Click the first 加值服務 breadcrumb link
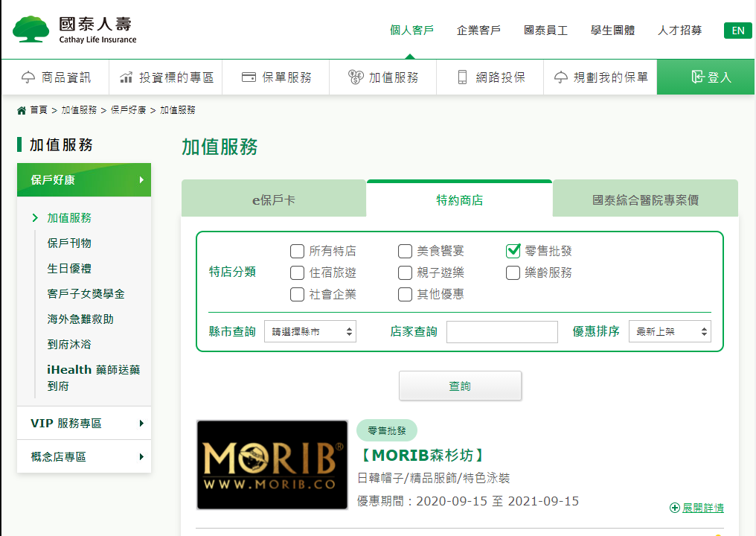Image resolution: width=756 pixels, height=536 pixels. pyautogui.click(x=79, y=110)
